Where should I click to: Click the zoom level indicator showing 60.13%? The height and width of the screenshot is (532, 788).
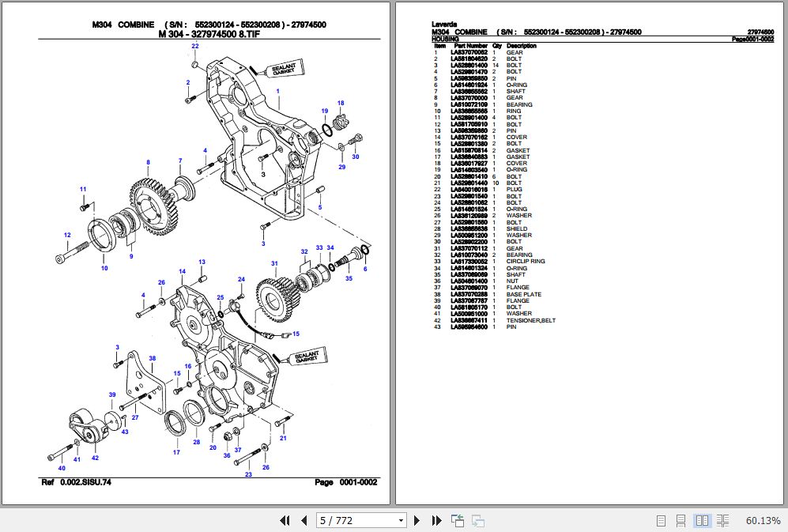763,521
